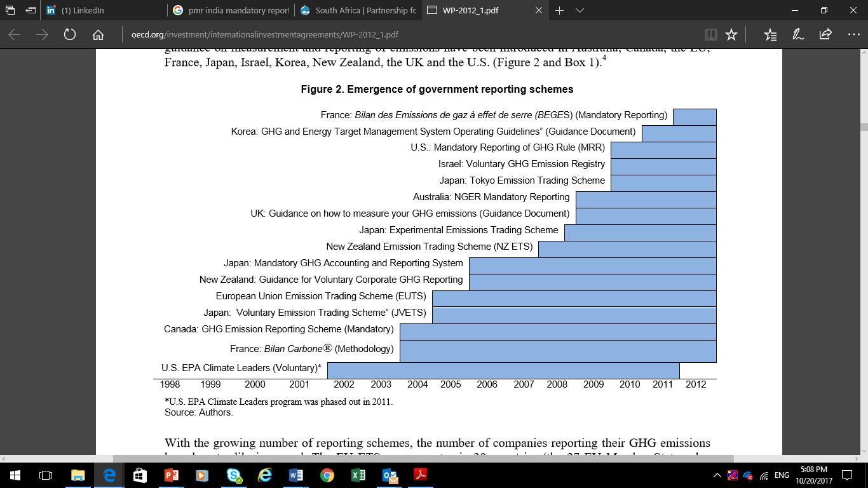The height and width of the screenshot is (488, 868).
Task: Click the France BEGES Mandatory Reporting label
Action: pyautogui.click(x=494, y=115)
